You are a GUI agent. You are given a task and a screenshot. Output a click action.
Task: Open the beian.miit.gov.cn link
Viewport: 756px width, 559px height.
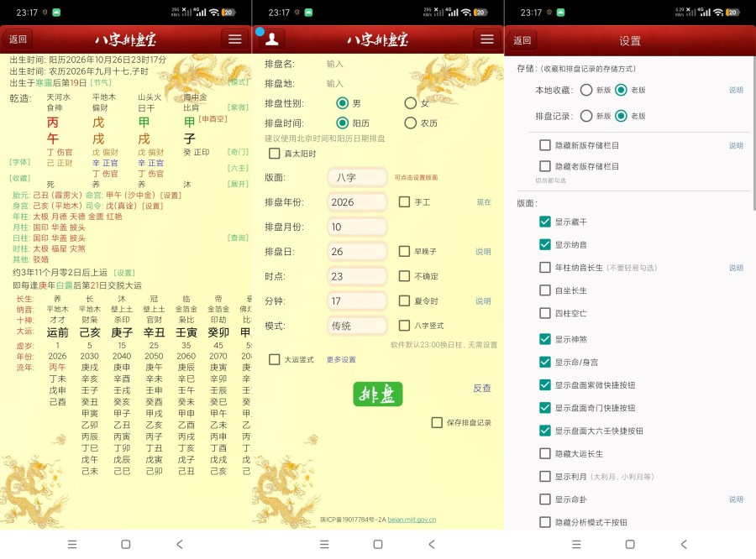[412, 520]
